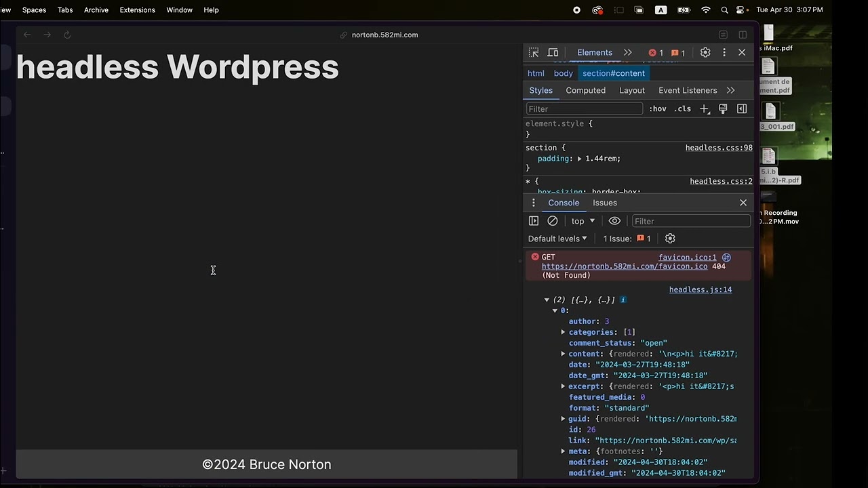The image size is (868, 488).
Task: Expand the guid property
Action: (563, 419)
